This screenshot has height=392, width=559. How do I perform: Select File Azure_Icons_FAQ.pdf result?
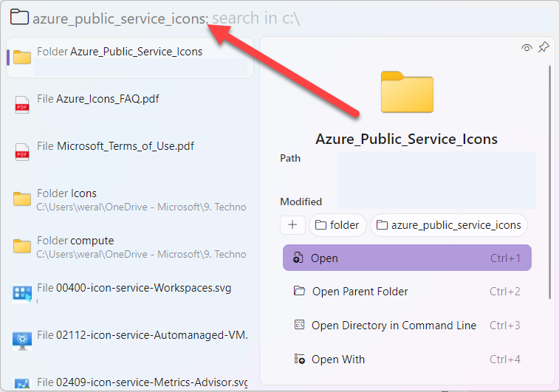click(130, 104)
